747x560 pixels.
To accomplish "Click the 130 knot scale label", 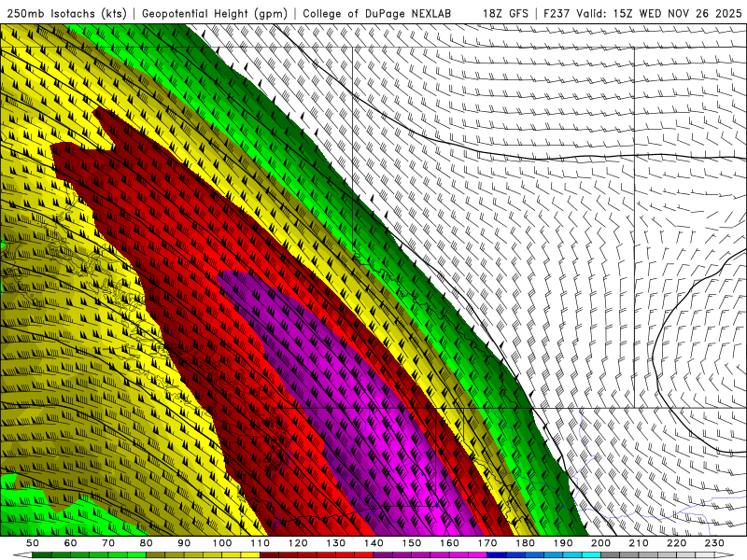I will (336, 543).
